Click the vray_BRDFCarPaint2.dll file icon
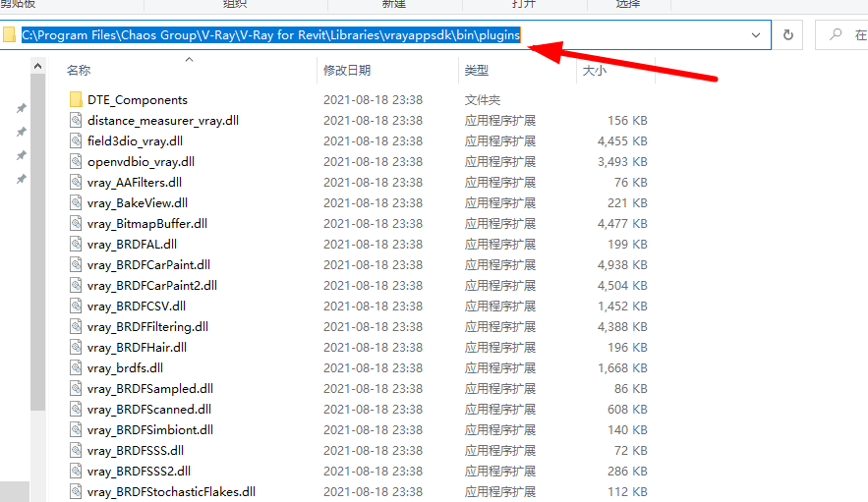Viewport: 868px width, 502px height. (77, 285)
